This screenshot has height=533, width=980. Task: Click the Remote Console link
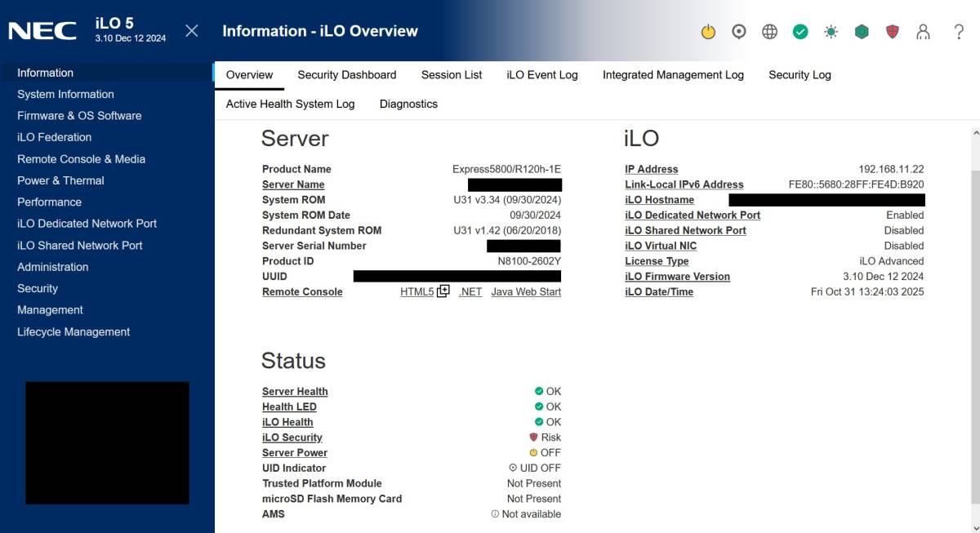[302, 292]
